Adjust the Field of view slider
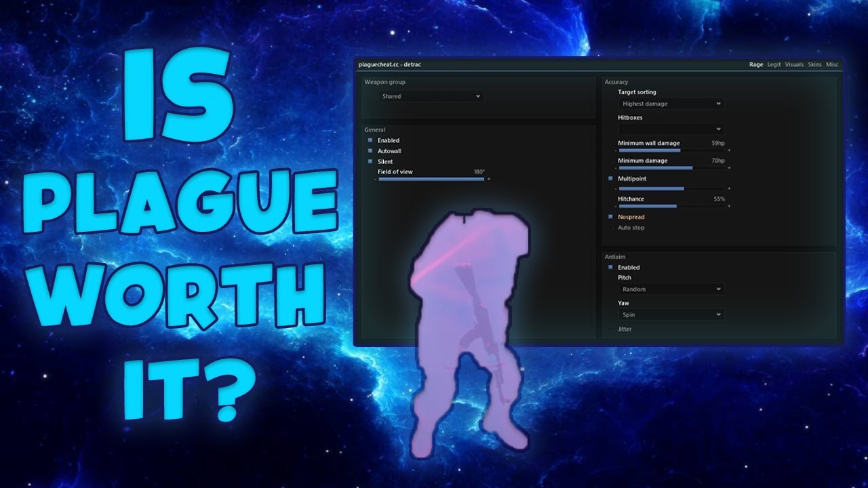The height and width of the screenshot is (488, 868). pos(431,179)
